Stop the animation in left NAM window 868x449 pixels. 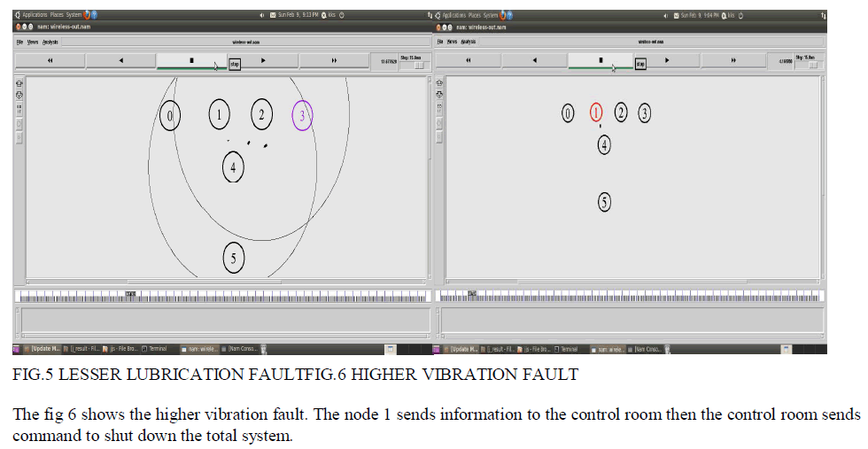191,60
